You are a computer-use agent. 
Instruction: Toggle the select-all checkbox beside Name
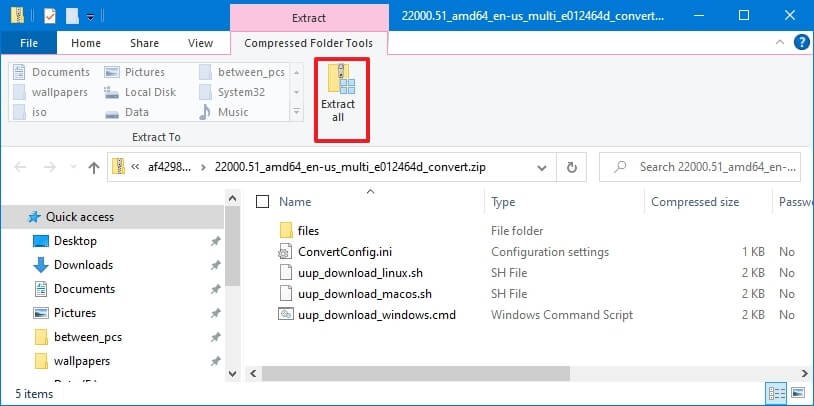[262, 202]
